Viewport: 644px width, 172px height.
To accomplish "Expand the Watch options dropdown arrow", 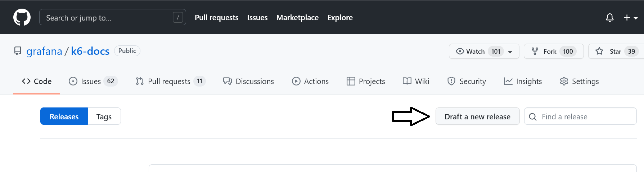I will click(x=510, y=52).
